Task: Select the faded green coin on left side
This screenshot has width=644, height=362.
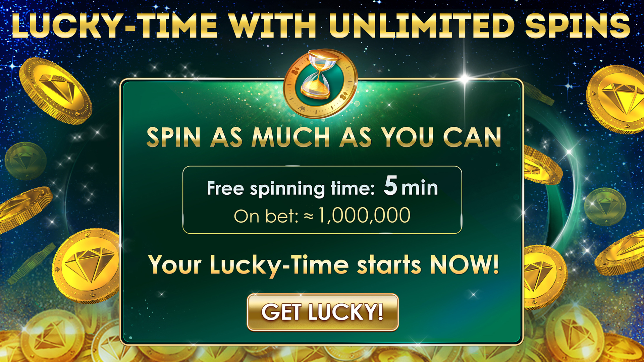Action: pos(25,161)
